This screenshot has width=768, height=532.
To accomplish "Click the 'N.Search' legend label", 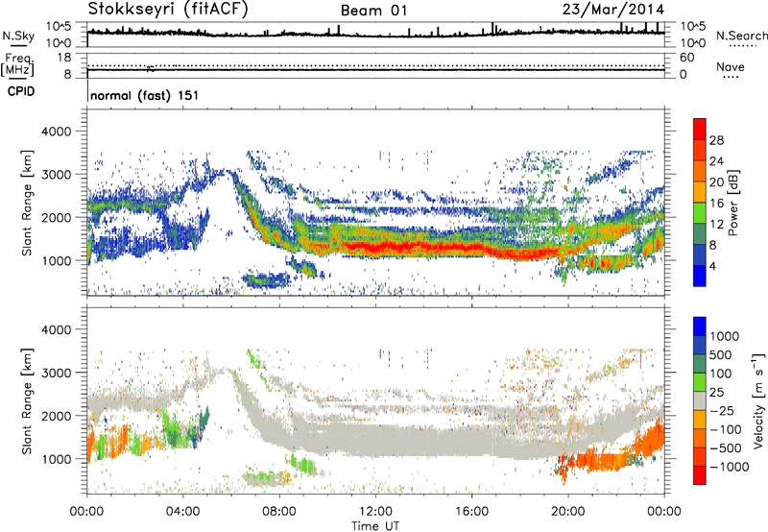I will [x=742, y=36].
